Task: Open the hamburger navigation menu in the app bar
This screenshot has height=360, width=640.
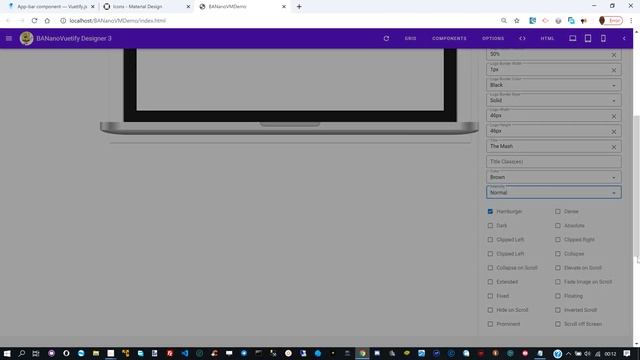Action: [9, 38]
